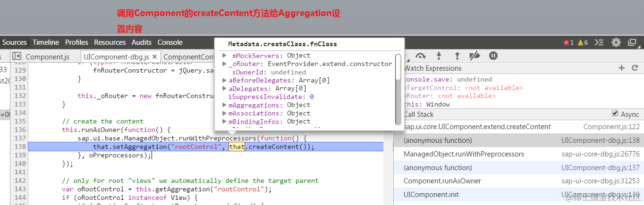Image resolution: width=644 pixels, height=205 pixels.
Task: Enable or disable the Async checkbox
Action: click(x=615, y=114)
